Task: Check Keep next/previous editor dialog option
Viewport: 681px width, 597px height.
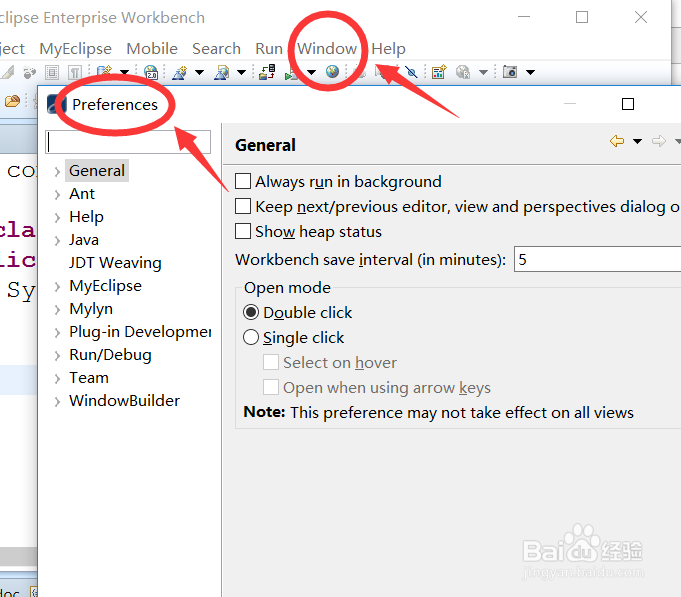Action: 243,206
